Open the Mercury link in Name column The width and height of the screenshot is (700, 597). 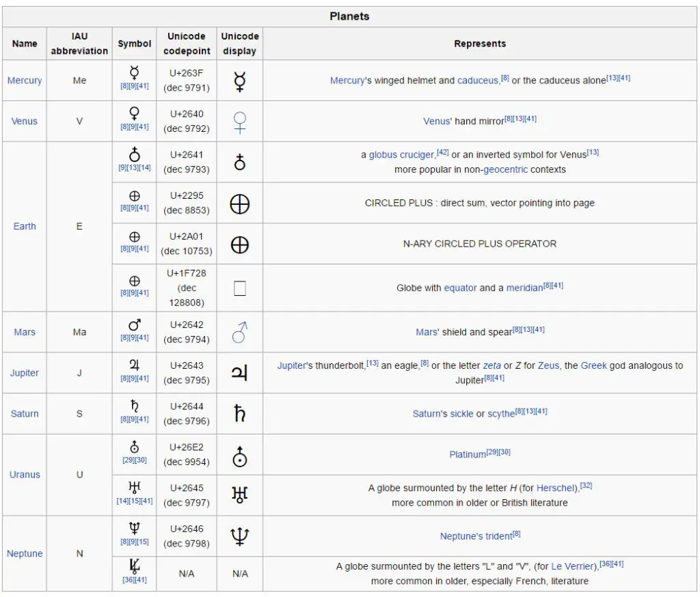point(25,81)
